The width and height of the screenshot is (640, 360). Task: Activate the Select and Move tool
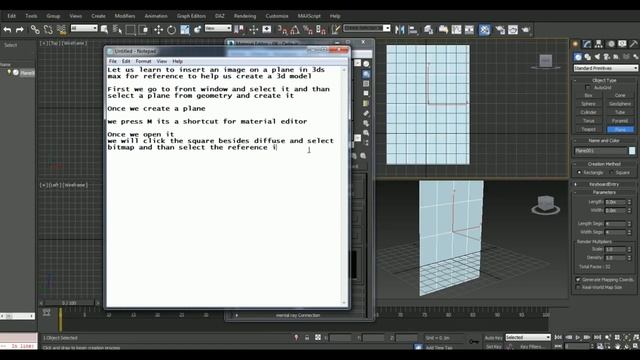tap(158, 30)
